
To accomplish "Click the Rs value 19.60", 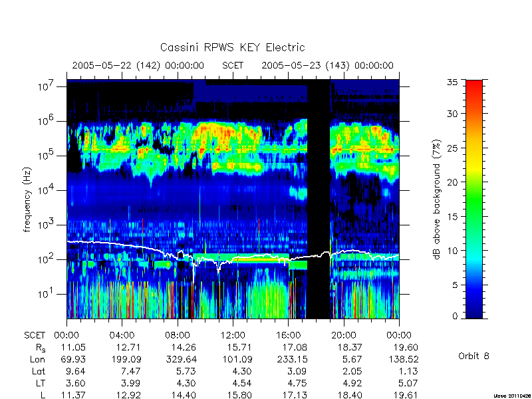I will point(406,347).
